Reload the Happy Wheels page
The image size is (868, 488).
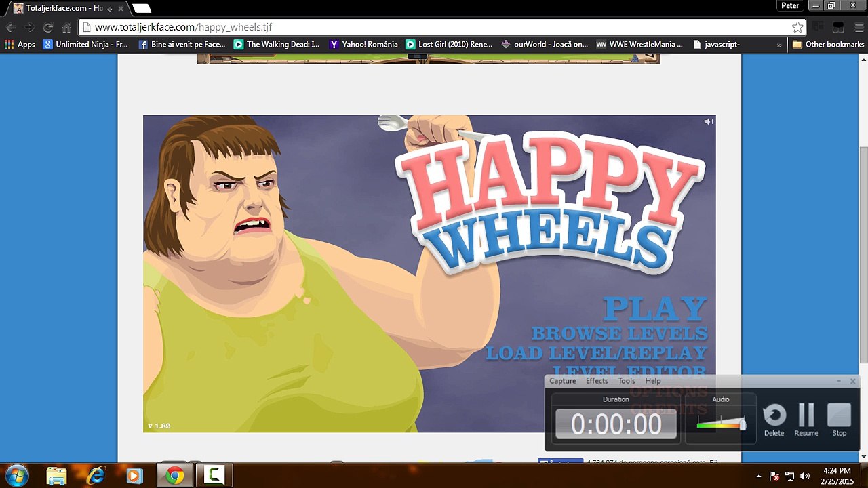[48, 28]
